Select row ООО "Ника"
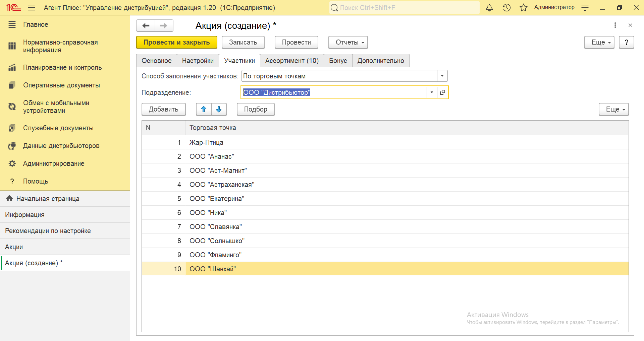The image size is (644, 341). coord(385,213)
